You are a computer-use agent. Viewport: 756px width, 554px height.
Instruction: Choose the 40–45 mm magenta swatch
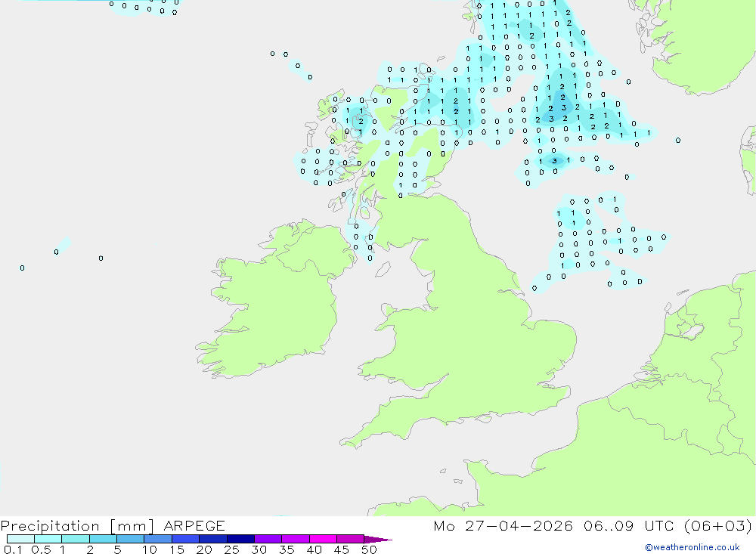tap(323, 539)
